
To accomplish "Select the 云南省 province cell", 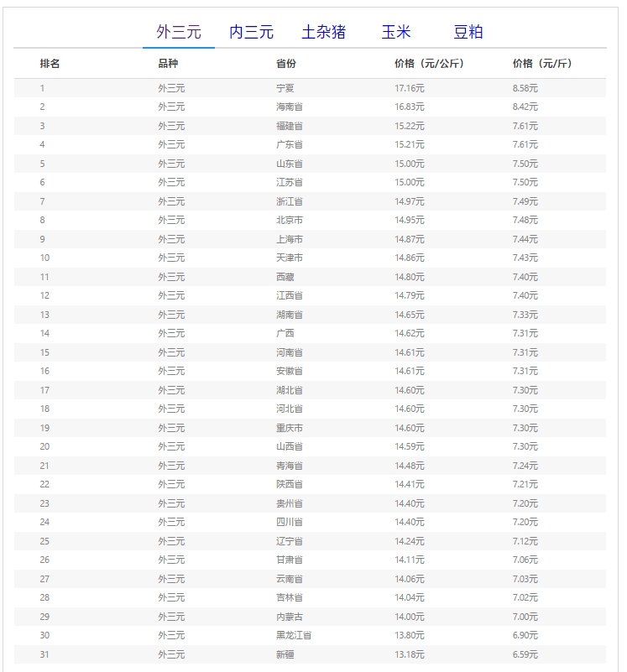I will [x=290, y=579].
